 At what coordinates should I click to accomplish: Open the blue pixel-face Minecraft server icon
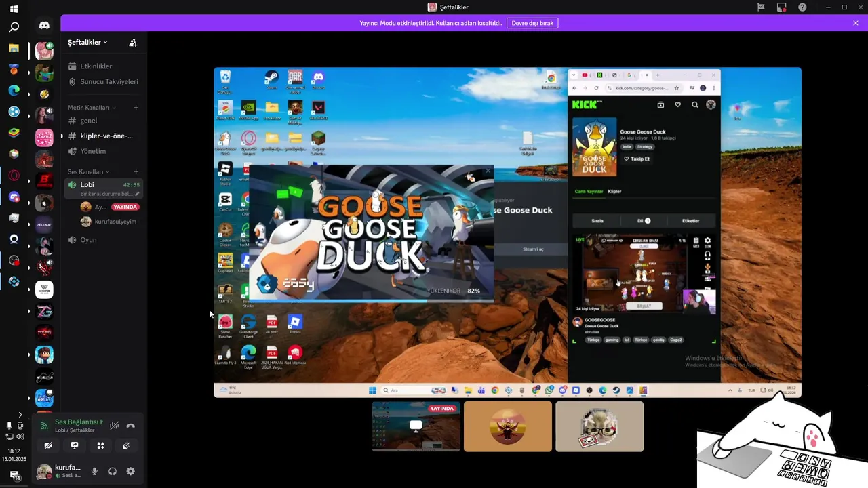pos(44,354)
